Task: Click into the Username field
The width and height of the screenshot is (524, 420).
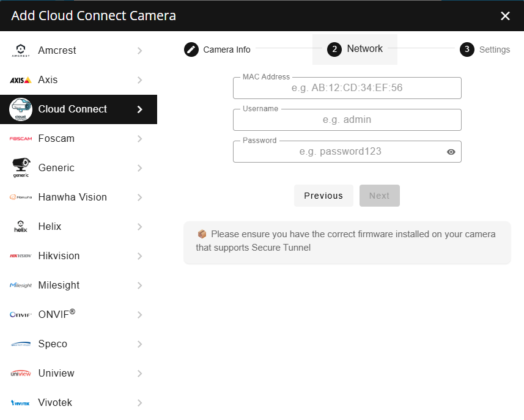Action: coord(347,120)
